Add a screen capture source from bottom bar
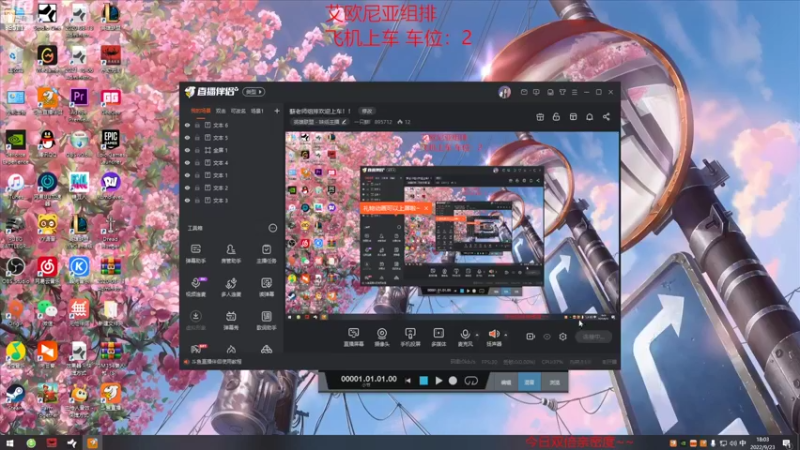The image size is (800, 450). point(354,337)
